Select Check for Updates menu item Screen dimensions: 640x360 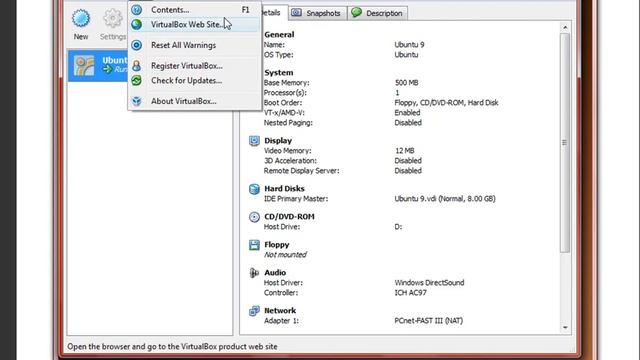click(x=195, y=80)
